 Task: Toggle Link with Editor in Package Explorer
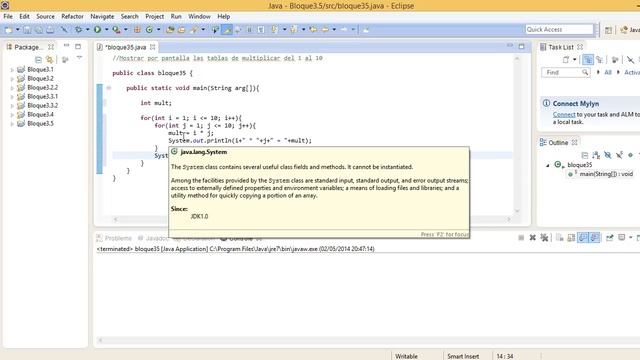[49, 60]
